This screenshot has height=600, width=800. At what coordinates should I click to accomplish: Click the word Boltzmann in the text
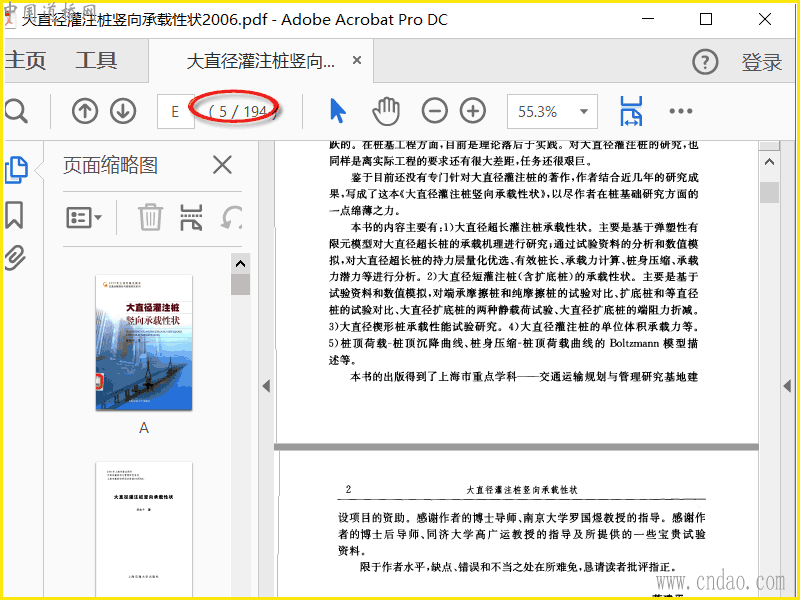[634, 343]
